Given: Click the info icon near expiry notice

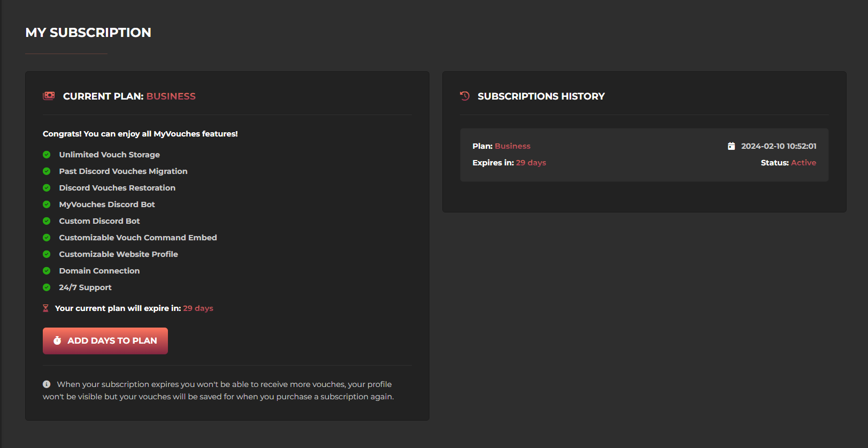Looking at the screenshot, I should (47, 384).
